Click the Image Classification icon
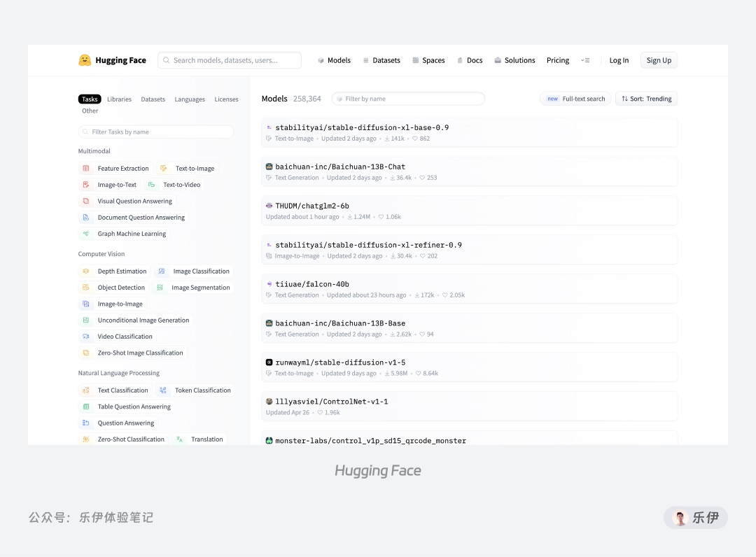 [x=162, y=272]
